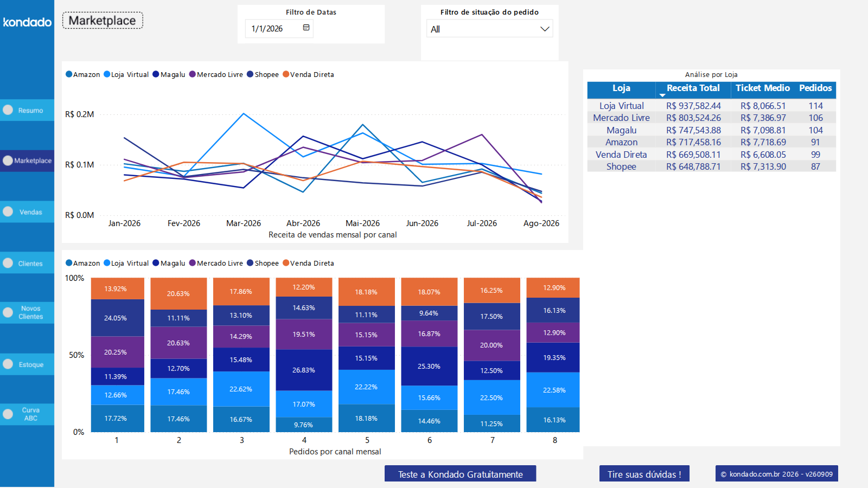The width and height of the screenshot is (868, 488).
Task: Click Teste a Kondado Gratuitamente button
Action: pyautogui.click(x=460, y=474)
